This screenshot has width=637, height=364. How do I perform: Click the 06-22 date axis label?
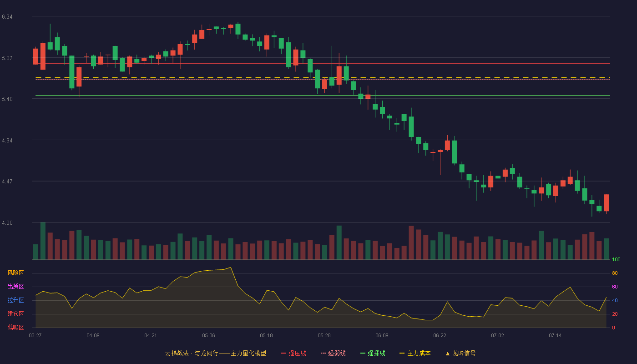(x=440, y=335)
